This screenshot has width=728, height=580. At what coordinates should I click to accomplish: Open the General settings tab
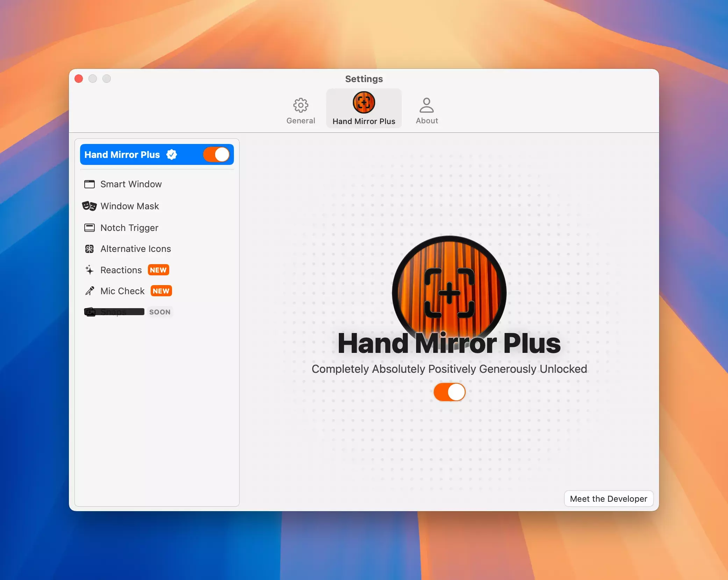(x=301, y=110)
